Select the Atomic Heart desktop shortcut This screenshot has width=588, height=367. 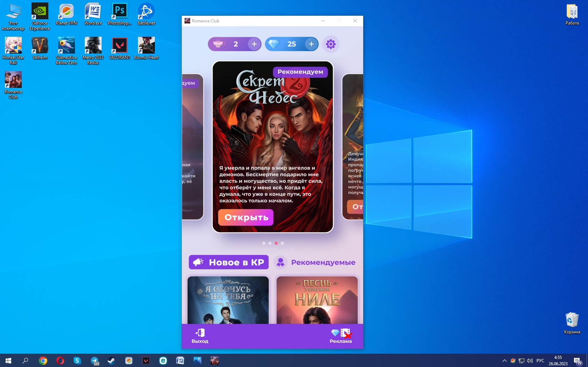146,49
